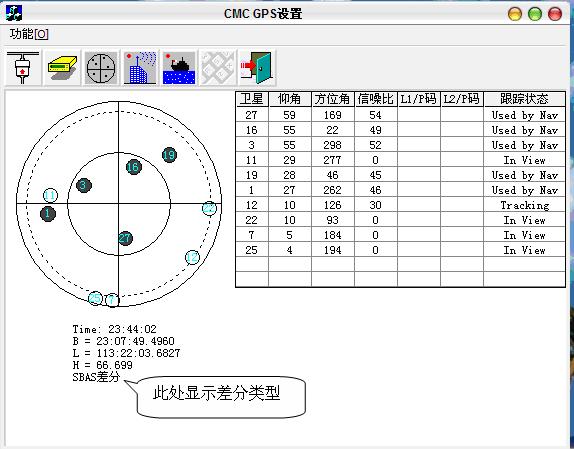Click the green maximize window button

[535, 14]
